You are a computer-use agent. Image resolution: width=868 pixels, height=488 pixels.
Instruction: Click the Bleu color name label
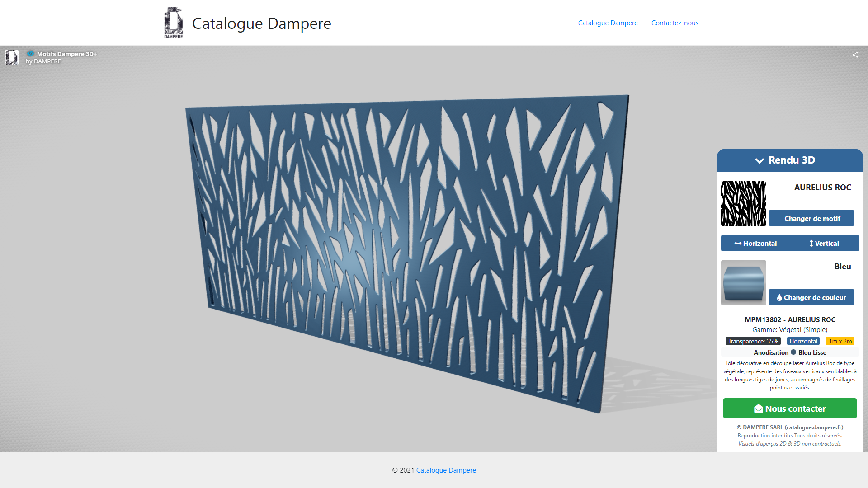842,267
